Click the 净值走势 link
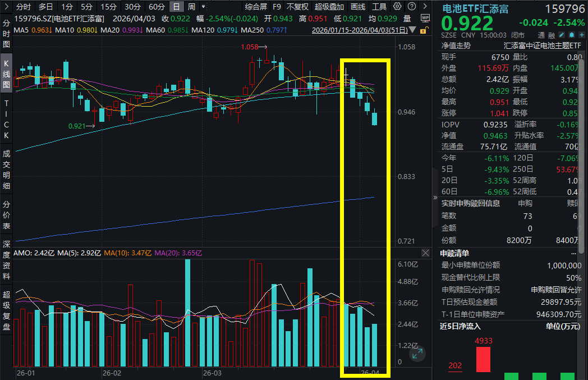The height and width of the screenshot is (380, 588). [x=456, y=45]
